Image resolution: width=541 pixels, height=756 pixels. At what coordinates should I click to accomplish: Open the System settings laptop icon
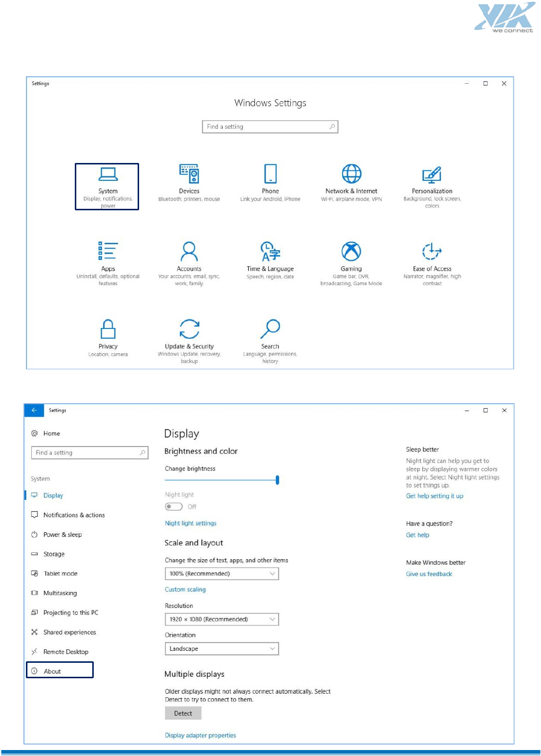coord(108,174)
